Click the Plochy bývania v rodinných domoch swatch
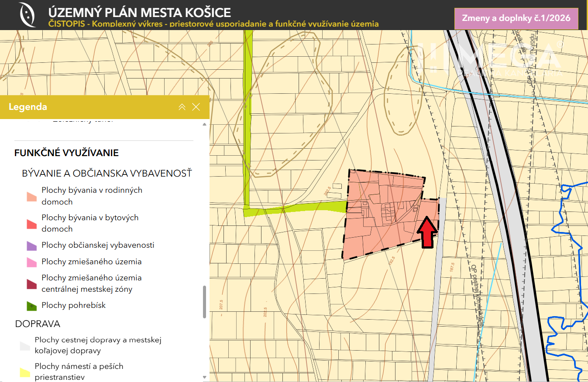 31,196
